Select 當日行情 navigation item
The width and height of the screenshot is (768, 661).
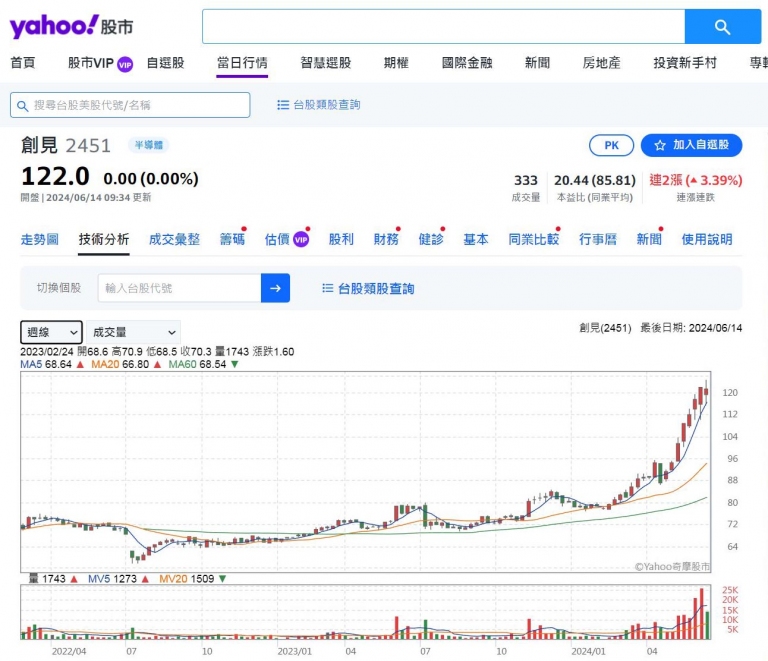point(242,63)
